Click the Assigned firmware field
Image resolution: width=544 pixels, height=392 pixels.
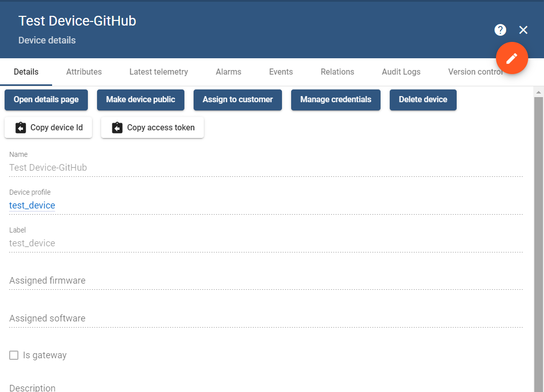click(266, 281)
